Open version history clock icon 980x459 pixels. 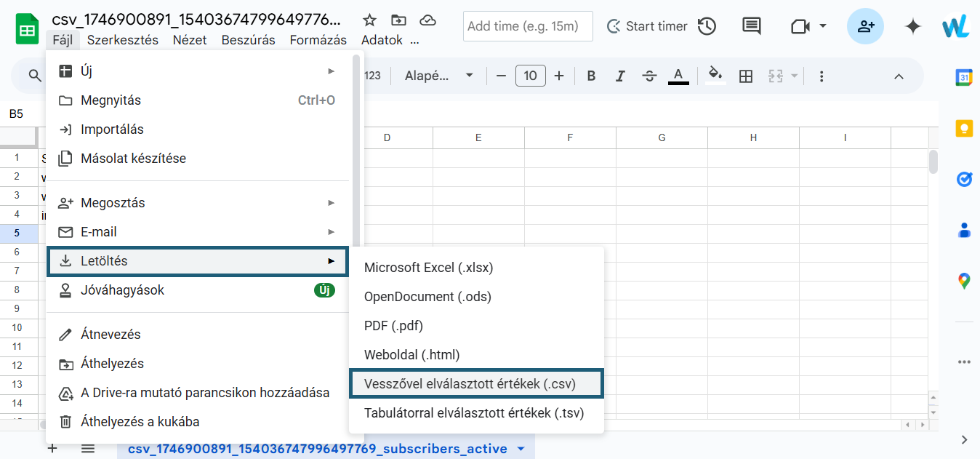point(707,26)
